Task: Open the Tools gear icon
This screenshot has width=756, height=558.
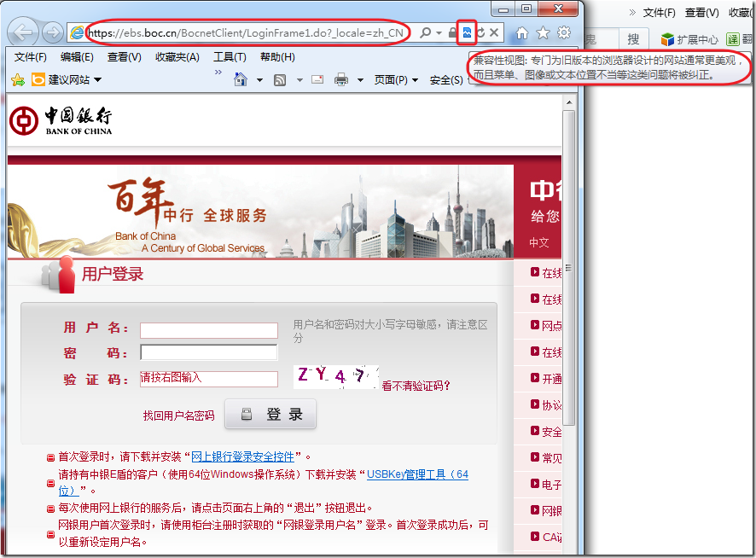Action: (564, 32)
